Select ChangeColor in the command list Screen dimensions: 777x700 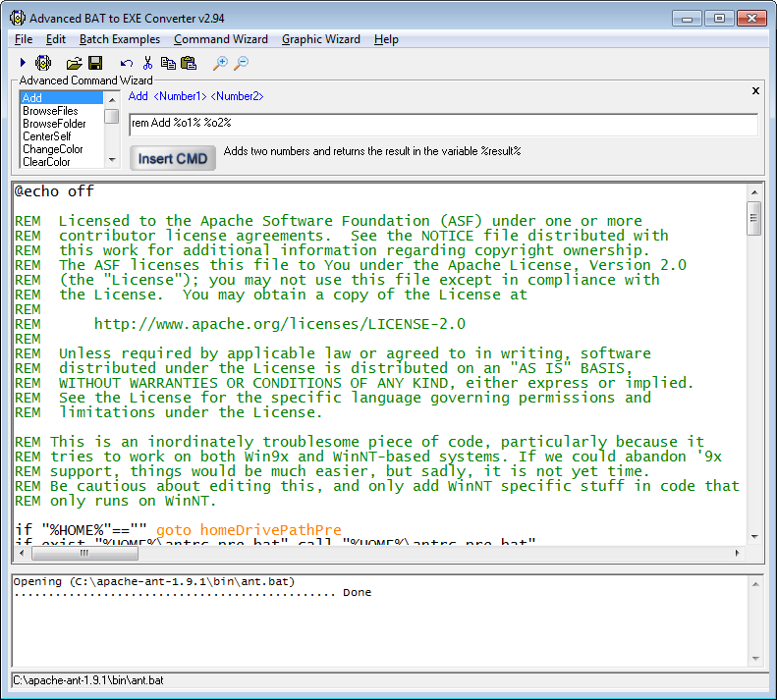pyautogui.click(x=53, y=149)
